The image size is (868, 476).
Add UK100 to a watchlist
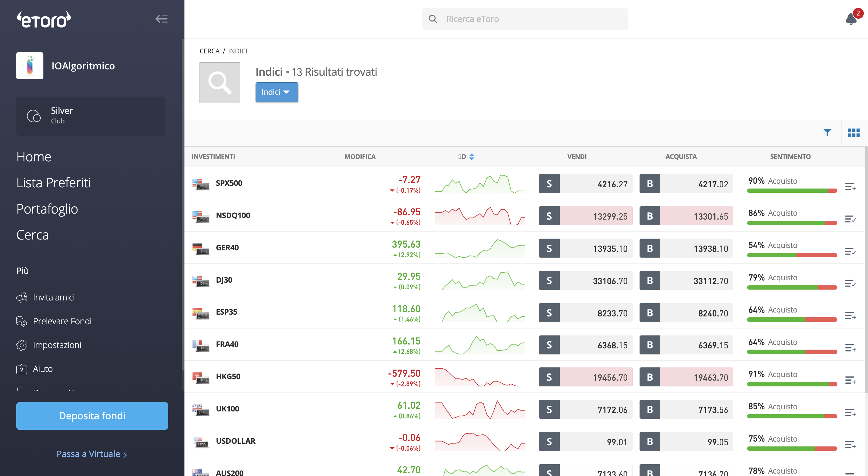[850, 412]
